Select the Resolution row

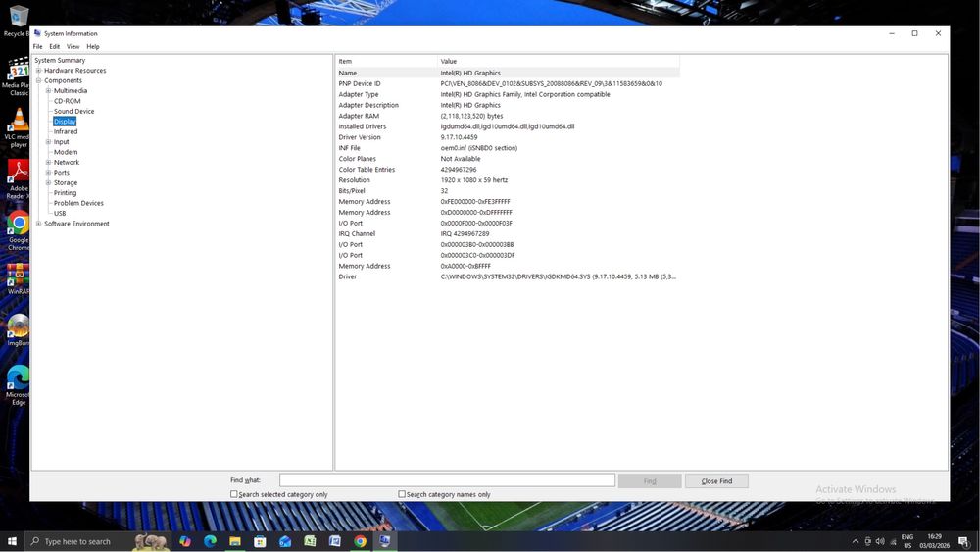coord(508,180)
